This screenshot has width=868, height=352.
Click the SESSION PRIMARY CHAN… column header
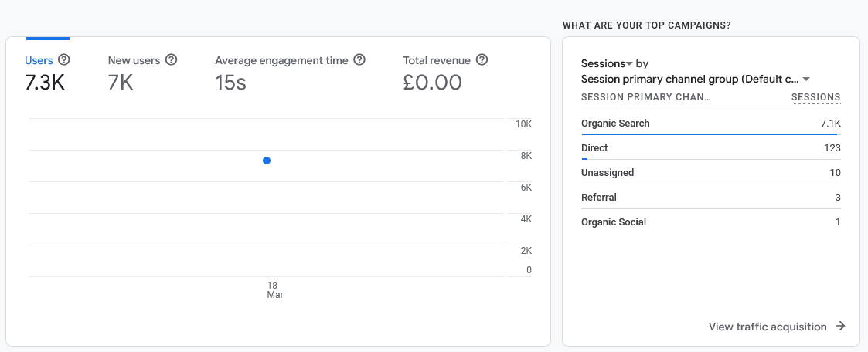click(x=645, y=97)
